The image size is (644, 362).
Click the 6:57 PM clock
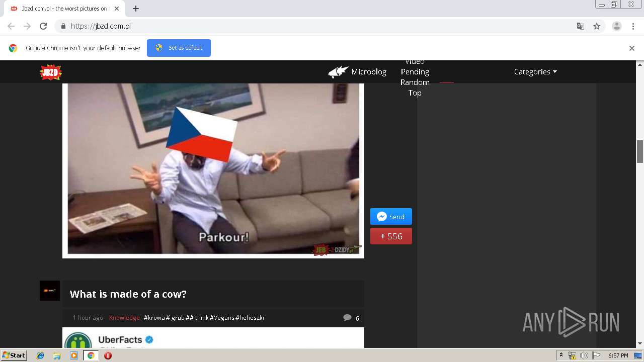[x=618, y=355]
